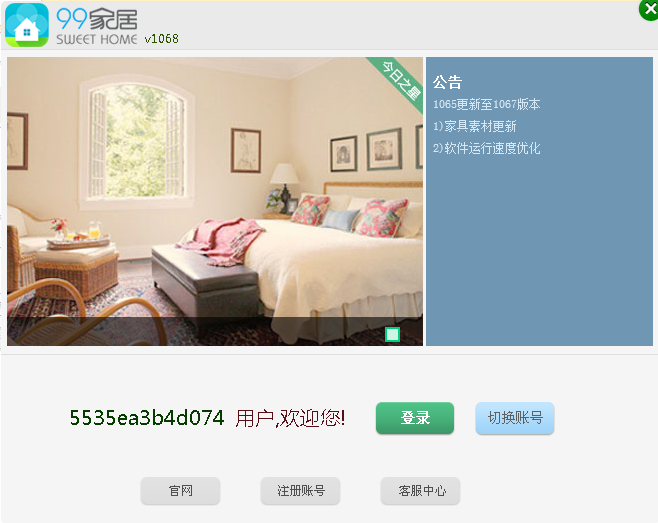Click the 99家居 house logo icon
This screenshot has width=658, height=523.
(27, 25)
